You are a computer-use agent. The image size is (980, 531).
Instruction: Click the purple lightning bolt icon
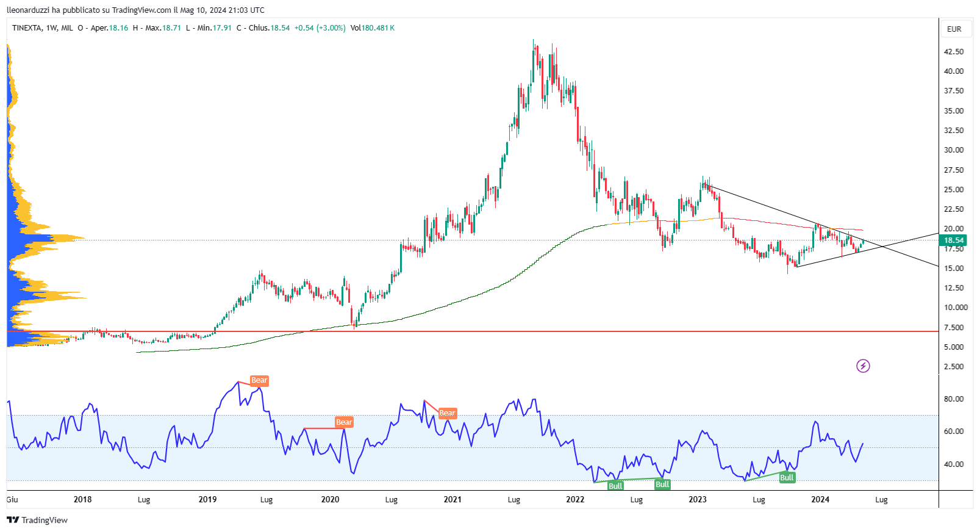pyautogui.click(x=863, y=366)
